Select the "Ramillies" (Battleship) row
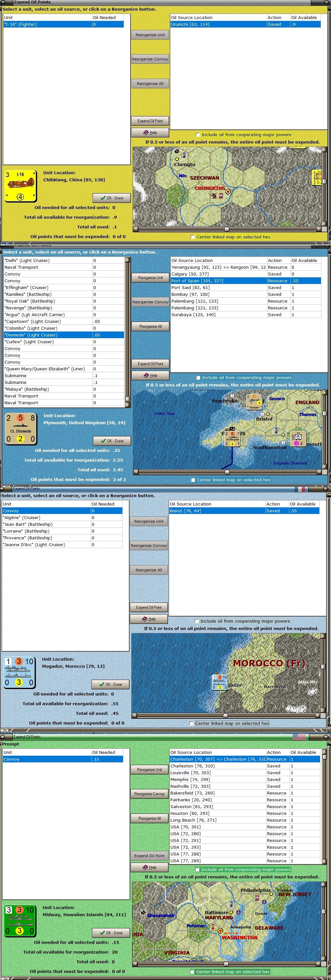 (x=64, y=294)
